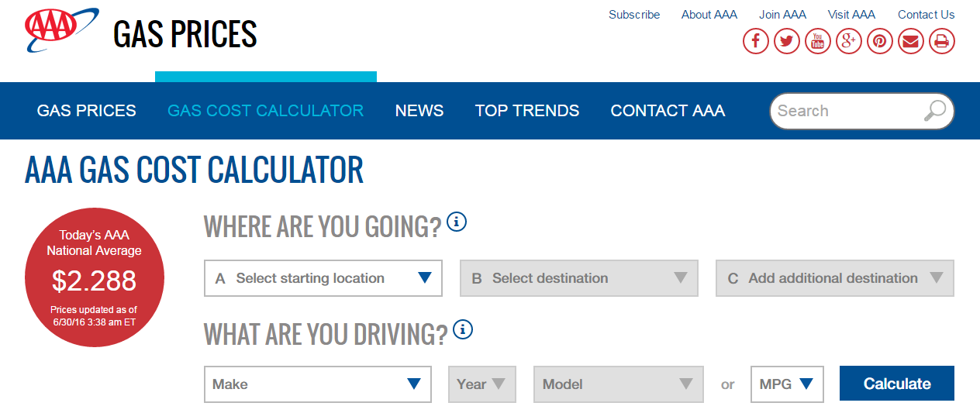The width and height of the screenshot is (980, 420).
Task: Open the Make dropdown
Action: click(318, 384)
